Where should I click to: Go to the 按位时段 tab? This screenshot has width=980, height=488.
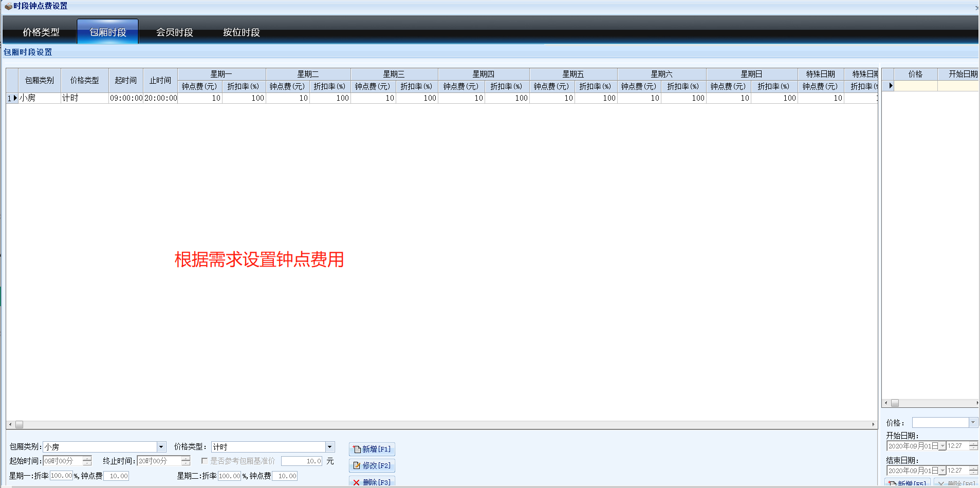click(242, 32)
